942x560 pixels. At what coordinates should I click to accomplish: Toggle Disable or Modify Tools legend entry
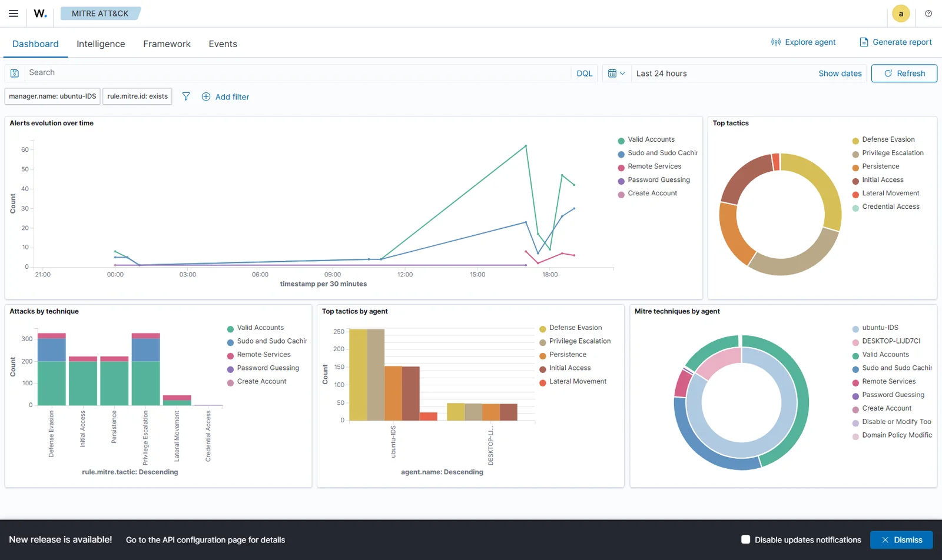tap(891, 422)
